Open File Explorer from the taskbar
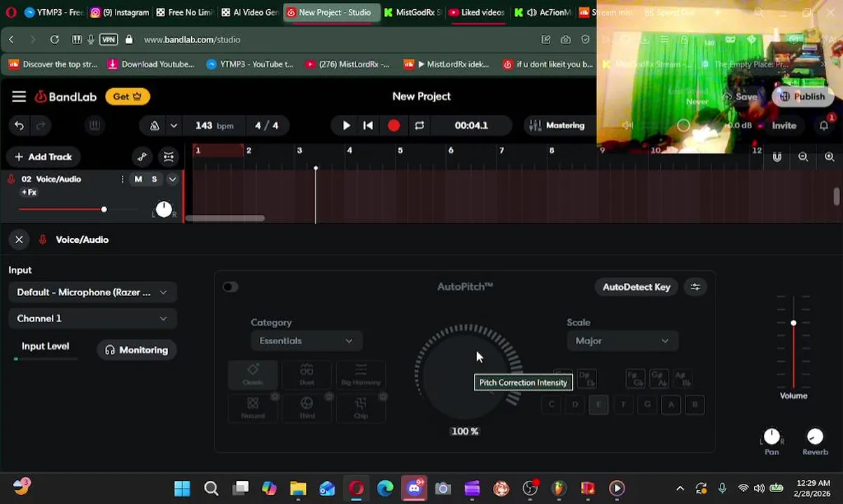The height and width of the screenshot is (504, 843). pos(298,489)
